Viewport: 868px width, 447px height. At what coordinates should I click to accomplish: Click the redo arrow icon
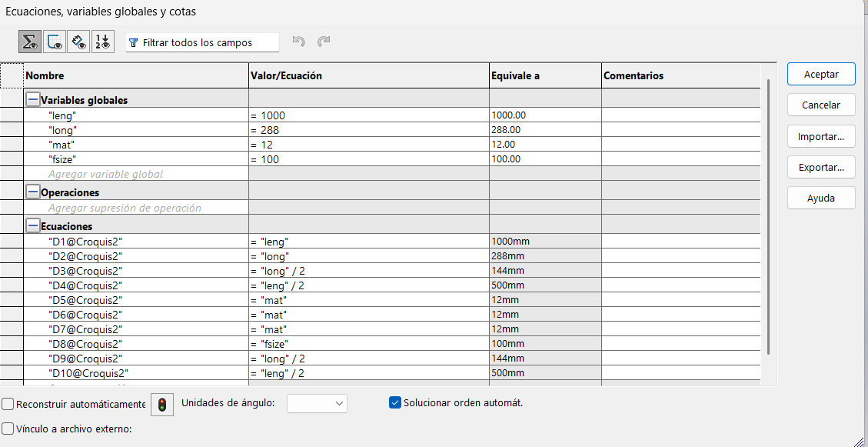324,42
